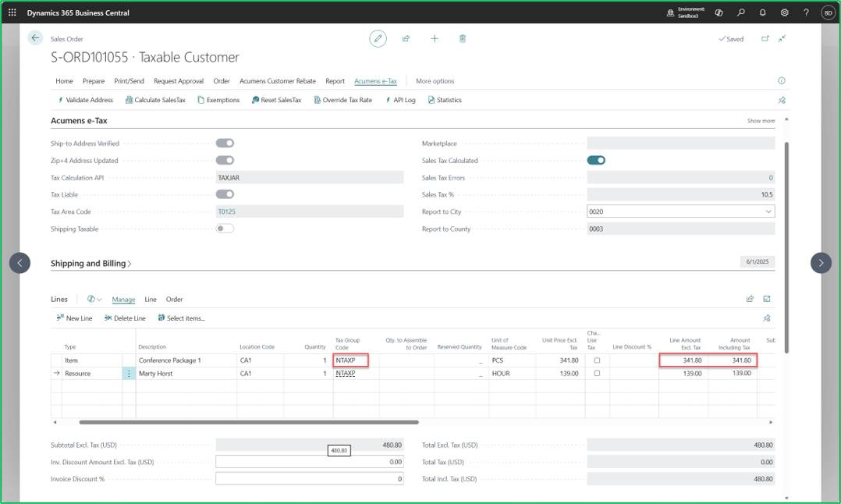Pin the action bar
This screenshot has height=504, width=841.
click(x=782, y=101)
